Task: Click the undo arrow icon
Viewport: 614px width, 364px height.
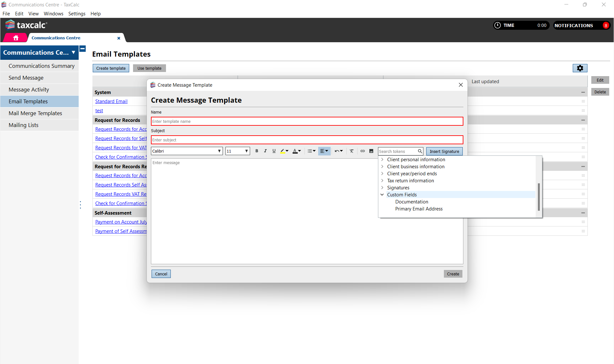Action: click(337, 151)
